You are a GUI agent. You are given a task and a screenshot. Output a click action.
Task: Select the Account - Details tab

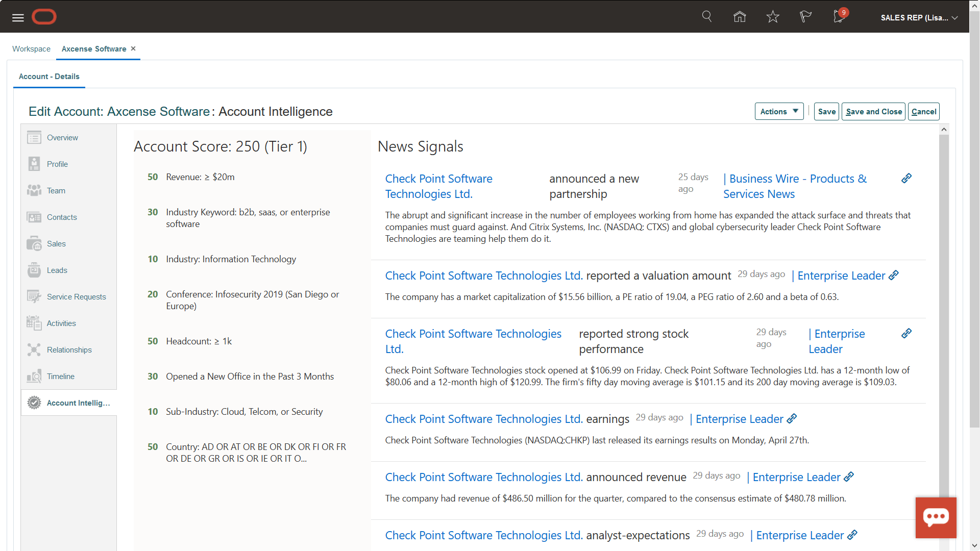point(48,77)
